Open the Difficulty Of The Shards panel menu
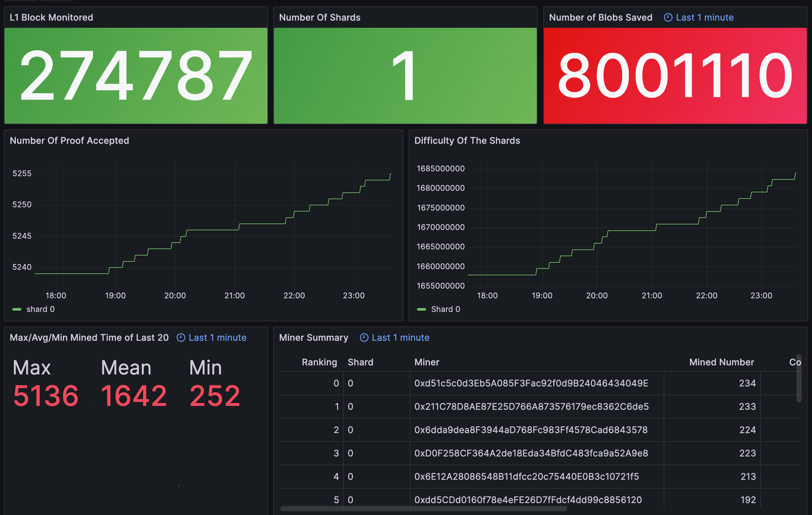Screen dimensions: 812x515 coord(467,141)
